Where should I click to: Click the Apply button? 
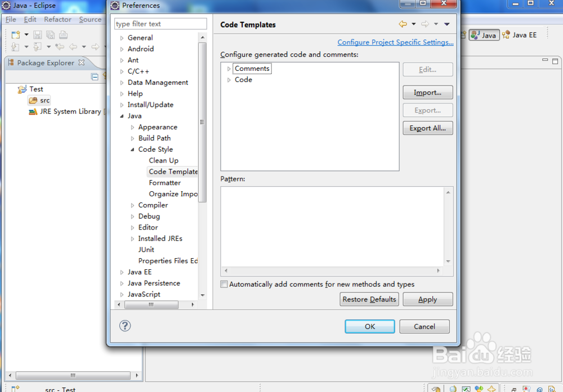click(x=428, y=299)
